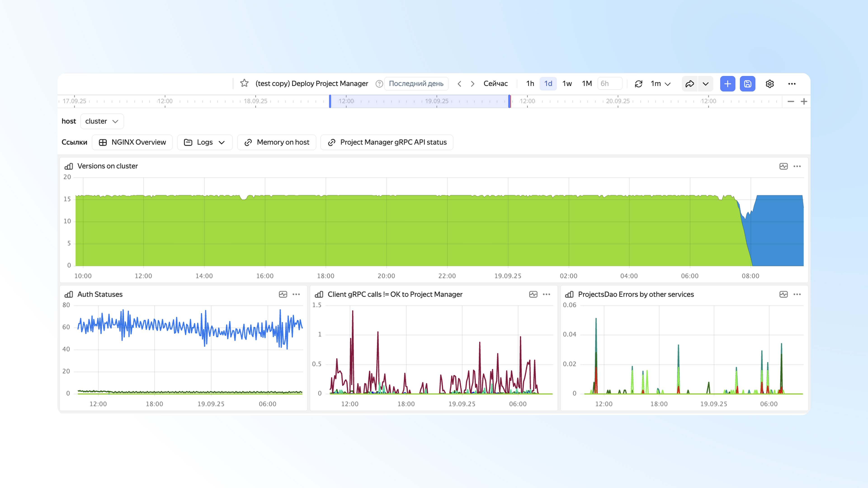Select the 1w time range
Screen dimensions: 868x488
(x=567, y=84)
